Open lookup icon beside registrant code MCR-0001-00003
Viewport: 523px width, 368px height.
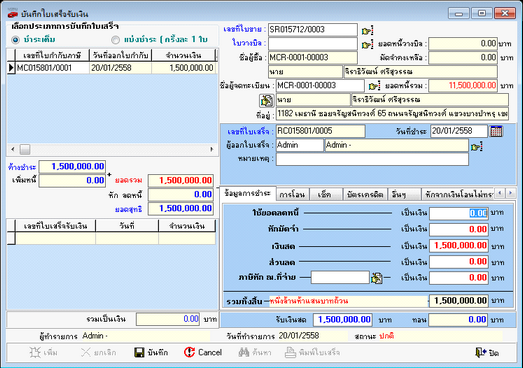point(374,86)
